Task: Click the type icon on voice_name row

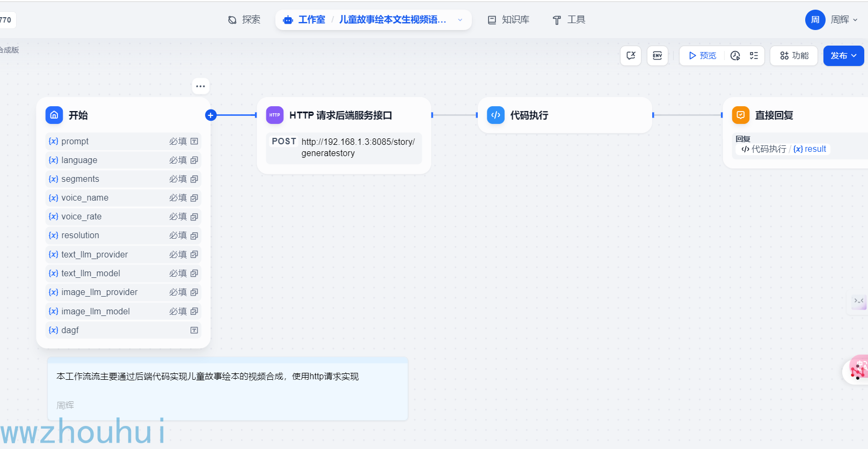Action: 194,198
